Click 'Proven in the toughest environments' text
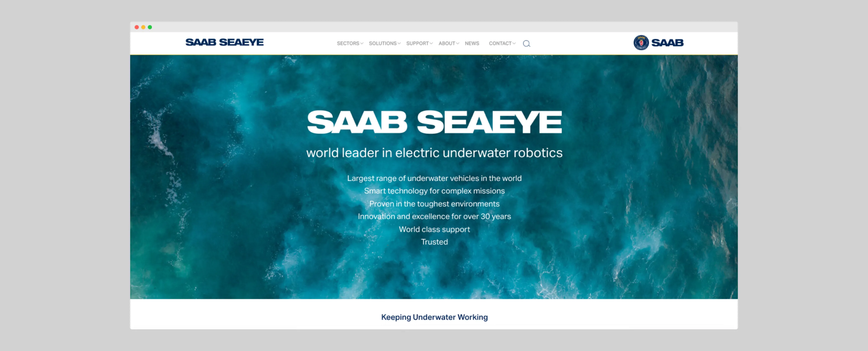The width and height of the screenshot is (868, 351). [434, 204]
